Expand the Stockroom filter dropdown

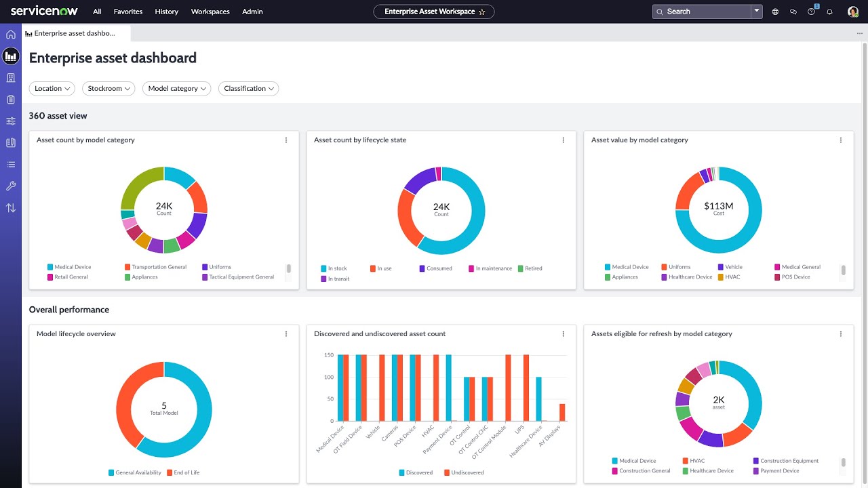tap(108, 89)
